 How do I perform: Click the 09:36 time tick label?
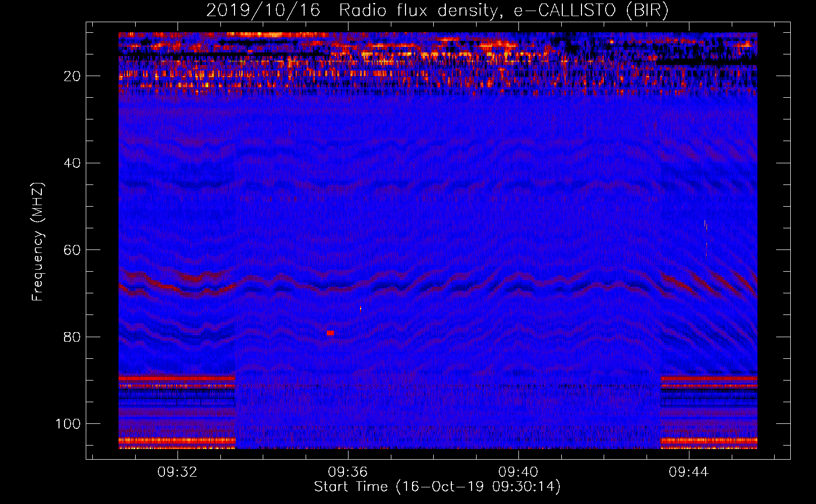[348, 472]
